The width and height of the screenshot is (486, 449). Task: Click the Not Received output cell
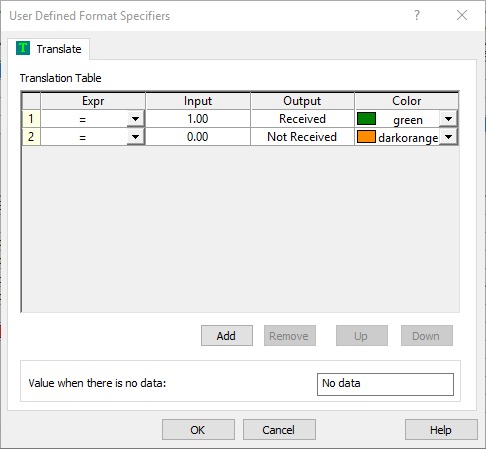click(x=302, y=137)
